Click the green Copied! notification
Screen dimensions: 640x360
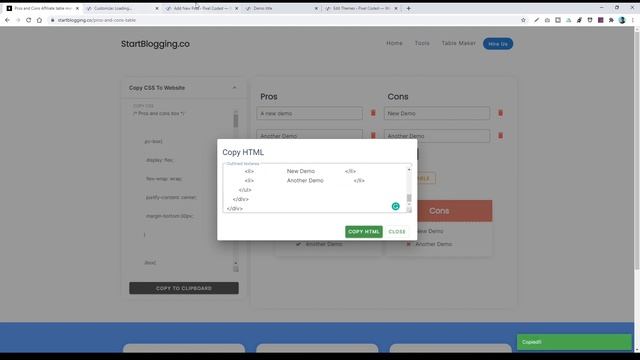574,342
